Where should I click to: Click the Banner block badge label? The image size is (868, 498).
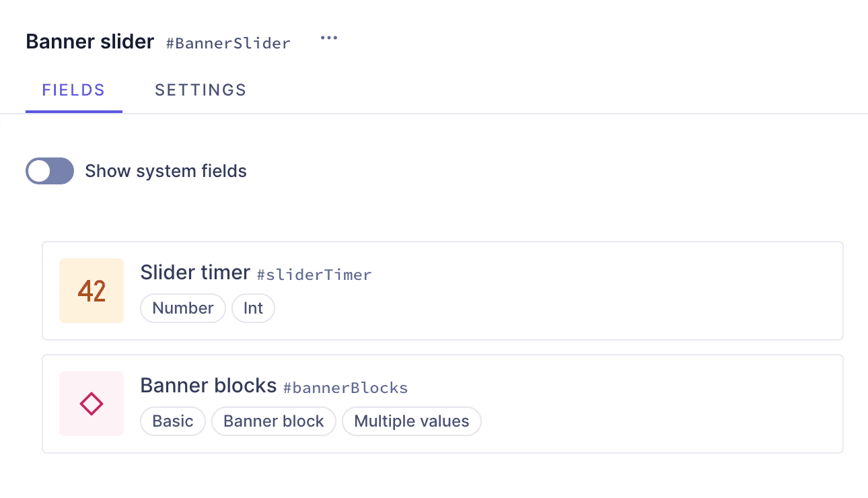pyautogui.click(x=273, y=421)
